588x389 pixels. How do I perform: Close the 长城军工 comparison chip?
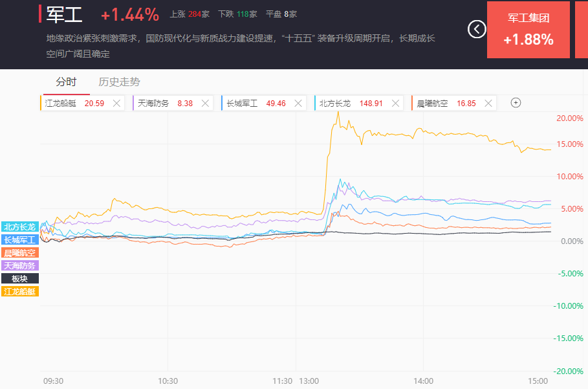[298, 103]
